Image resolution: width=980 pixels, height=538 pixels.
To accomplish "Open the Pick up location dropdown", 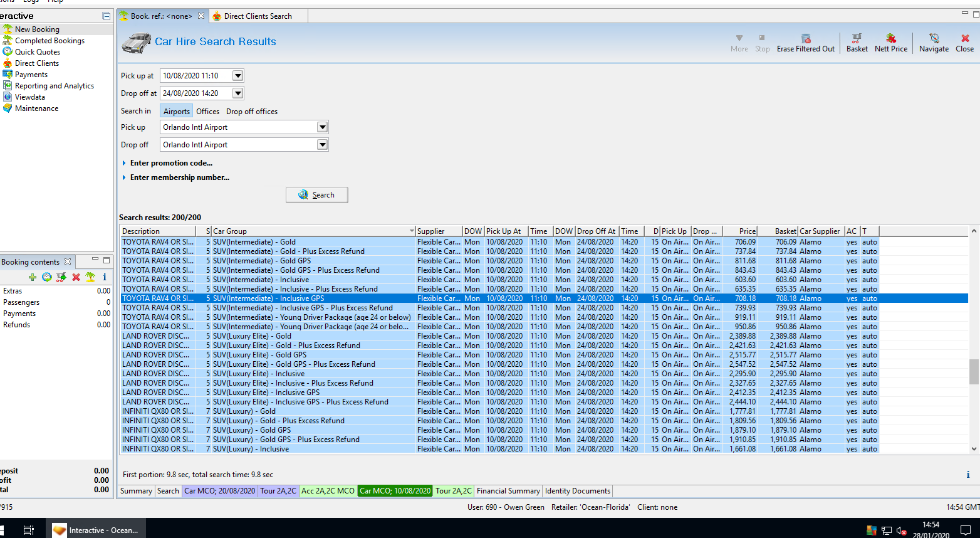I will pos(322,127).
